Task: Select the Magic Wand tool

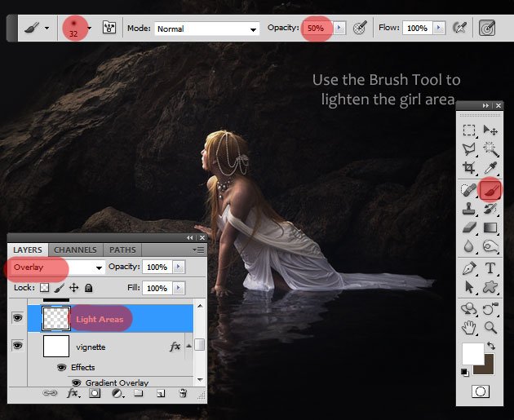Action: 490,149
